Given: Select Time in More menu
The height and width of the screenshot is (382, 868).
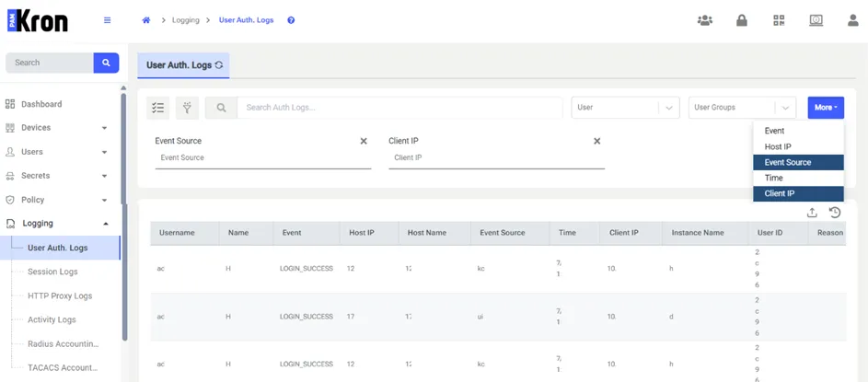Looking at the screenshot, I should point(798,178).
